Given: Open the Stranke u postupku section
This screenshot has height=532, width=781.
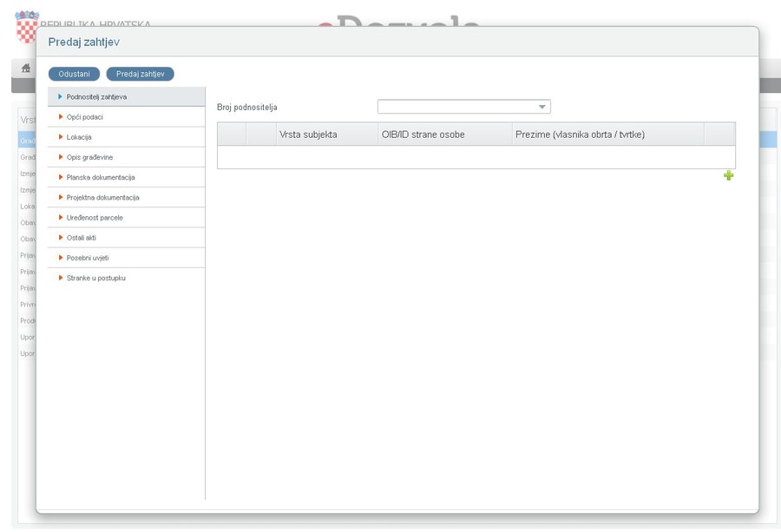Looking at the screenshot, I should coord(95,278).
